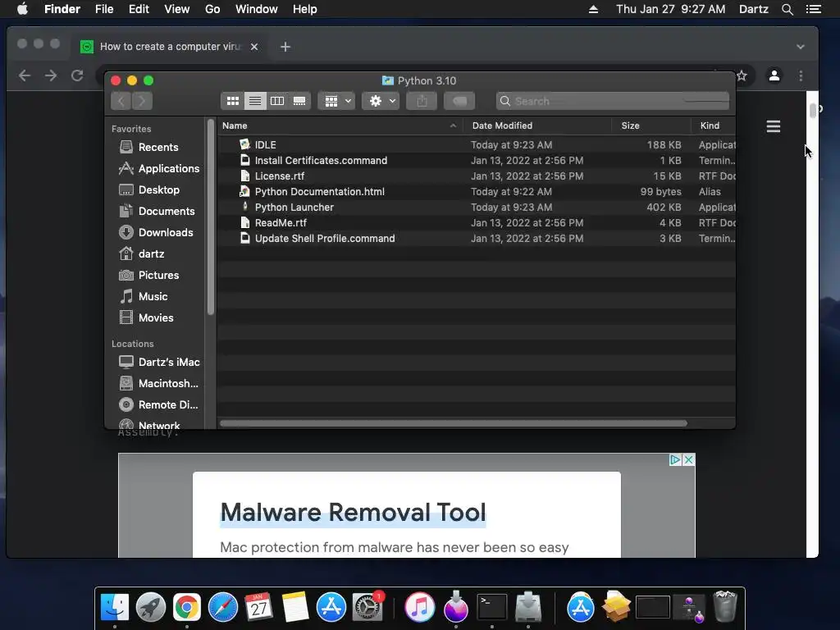Viewport: 840px width, 630px height.
Task: Open the group-by arrangement dropdown
Action: 336,101
